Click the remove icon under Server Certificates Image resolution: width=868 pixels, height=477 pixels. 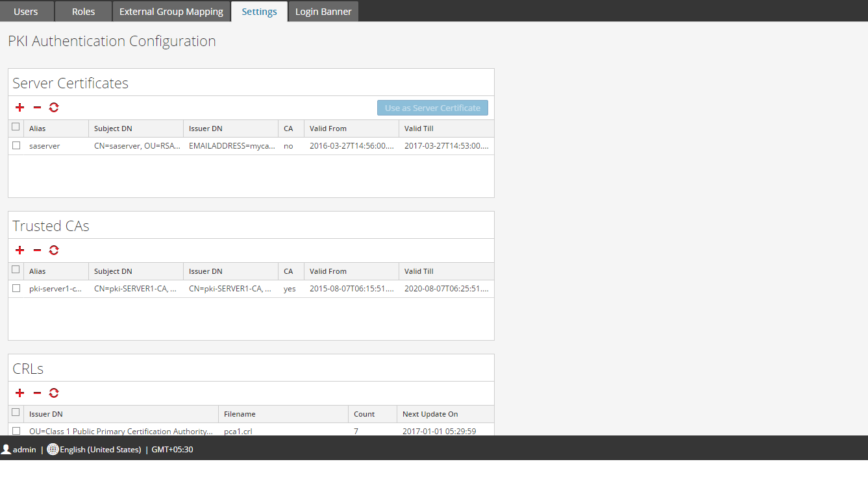[37, 108]
